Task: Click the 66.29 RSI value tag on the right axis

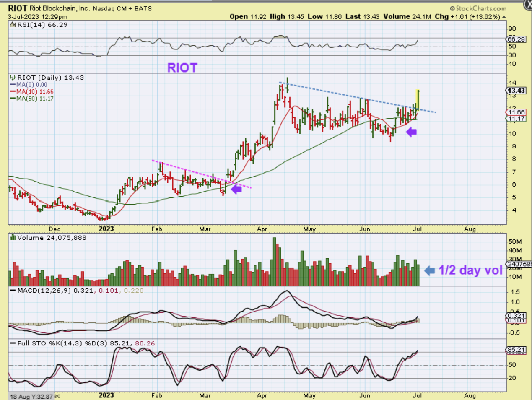Action: pyautogui.click(x=516, y=39)
